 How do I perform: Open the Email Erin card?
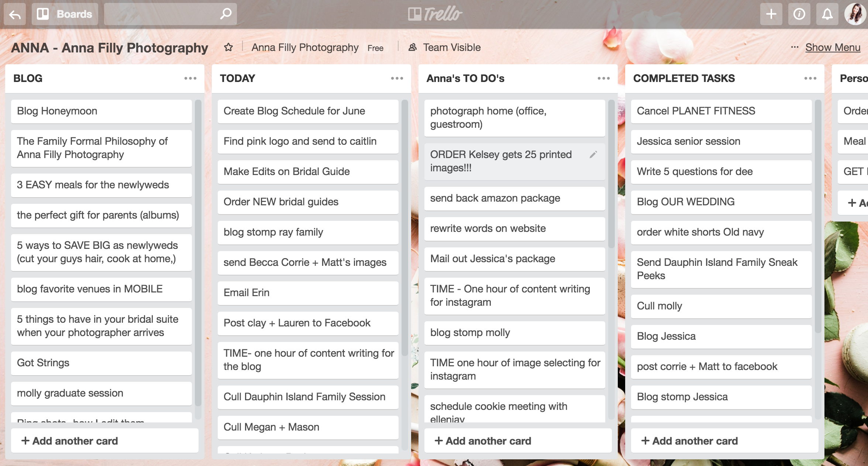point(308,293)
